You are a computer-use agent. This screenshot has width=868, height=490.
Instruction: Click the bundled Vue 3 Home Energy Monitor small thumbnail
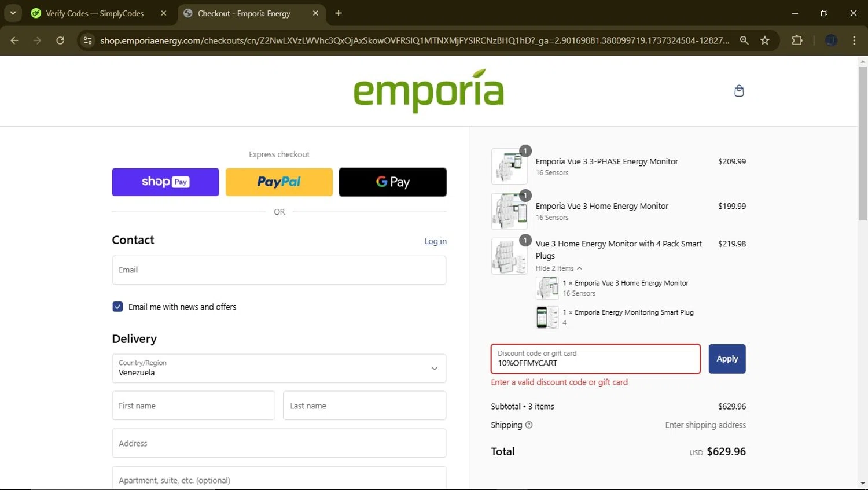(547, 288)
